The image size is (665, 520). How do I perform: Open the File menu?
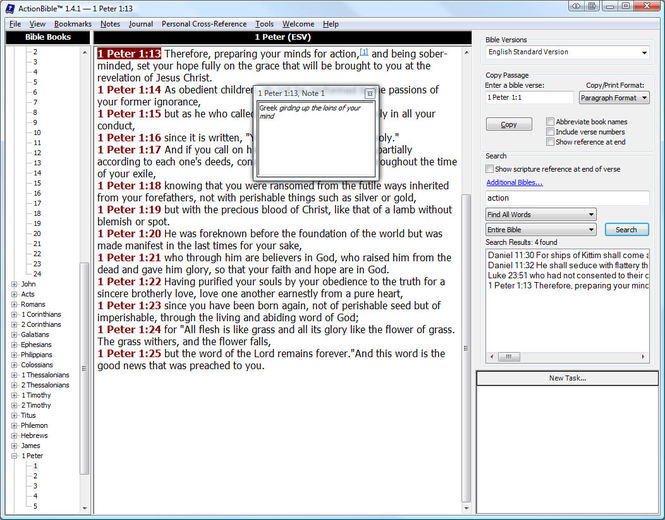15,24
